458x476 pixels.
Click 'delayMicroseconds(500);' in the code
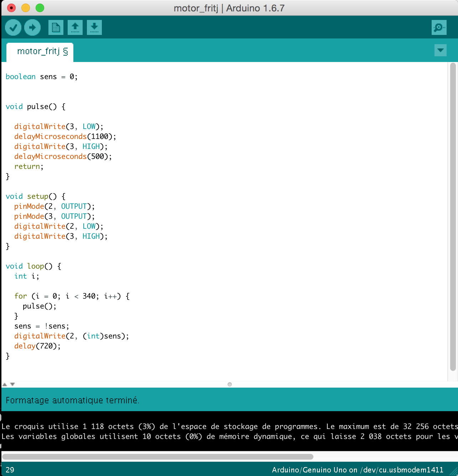click(x=63, y=156)
